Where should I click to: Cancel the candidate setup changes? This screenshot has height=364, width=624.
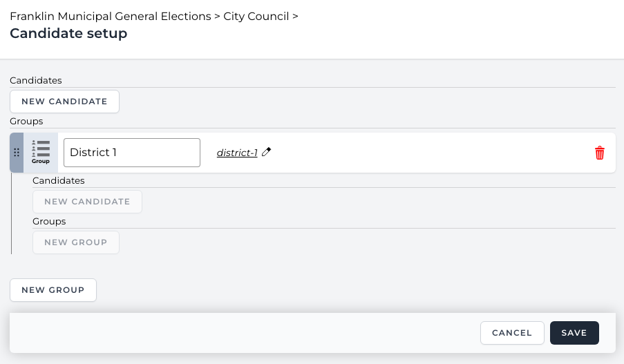[511, 333]
